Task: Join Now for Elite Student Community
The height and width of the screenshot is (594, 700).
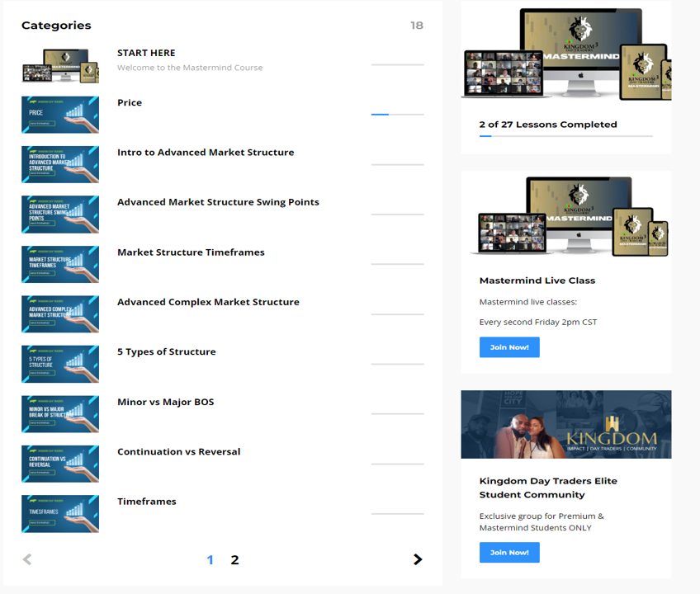Action: [x=509, y=553]
